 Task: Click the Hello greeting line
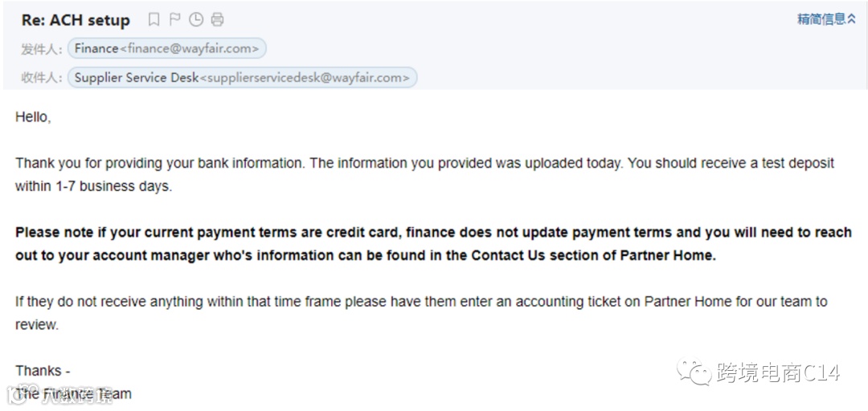33,117
